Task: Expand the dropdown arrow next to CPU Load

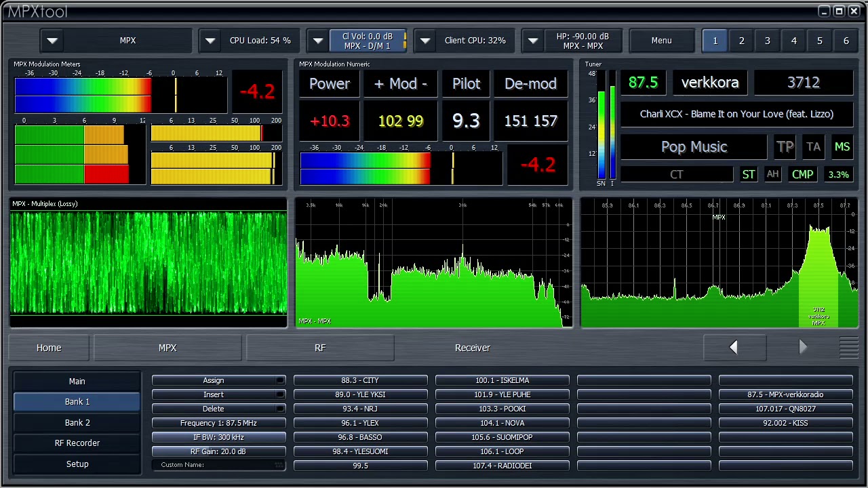Action: point(210,41)
